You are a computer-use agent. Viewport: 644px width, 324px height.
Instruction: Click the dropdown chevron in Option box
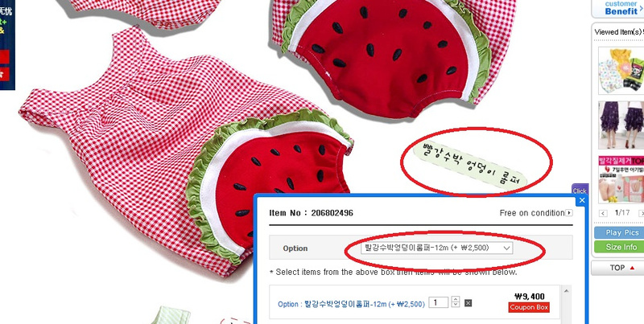click(506, 248)
